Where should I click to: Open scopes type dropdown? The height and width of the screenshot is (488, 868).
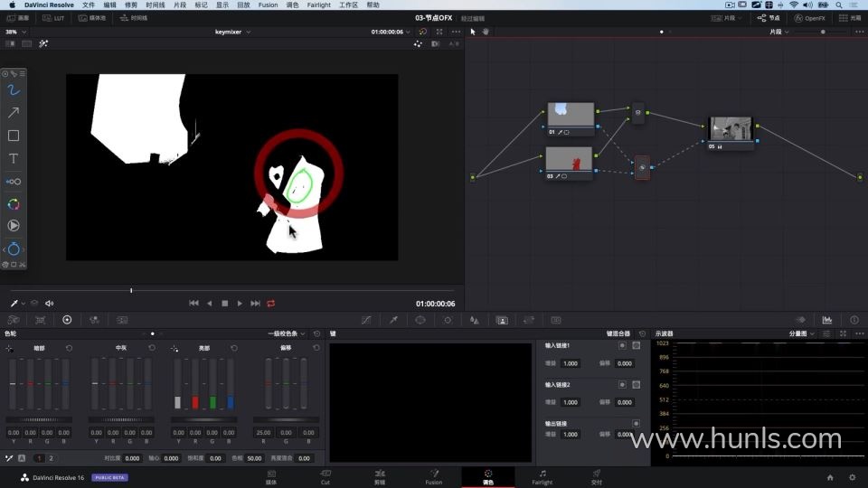coord(802,333)
